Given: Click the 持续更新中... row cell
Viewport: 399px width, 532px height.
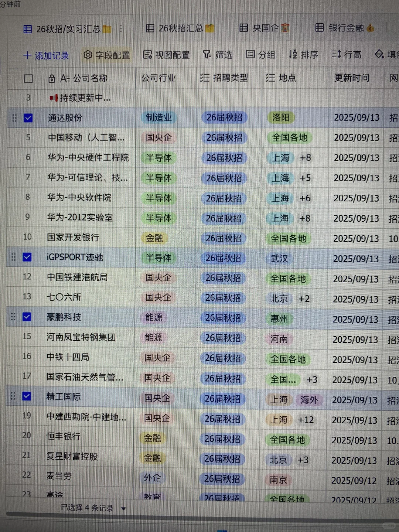Looking at the screenshot, I should (x=80, y=98).
